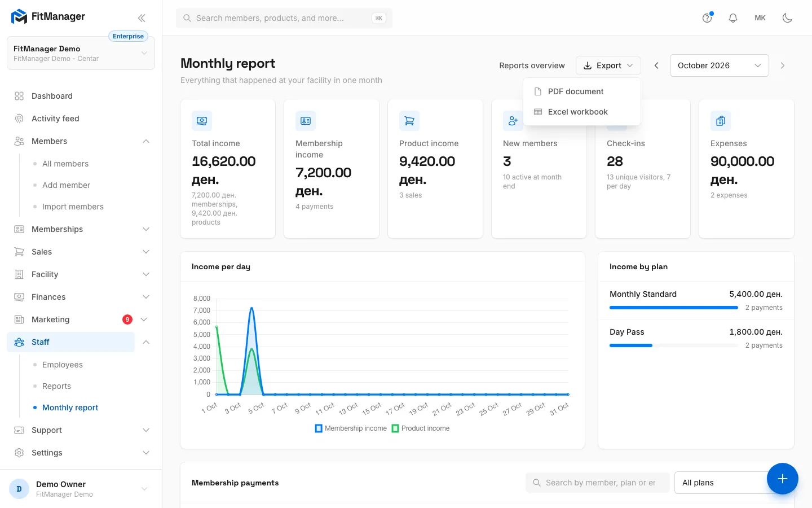Open the FitManager Demo facility switcher

point(81,53)
